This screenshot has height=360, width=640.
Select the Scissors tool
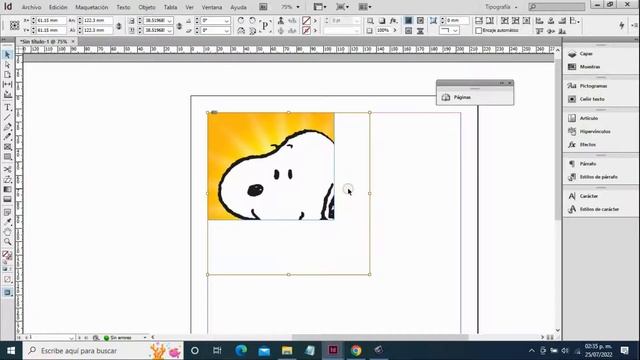pyautogui.click(x=7, y=169)
